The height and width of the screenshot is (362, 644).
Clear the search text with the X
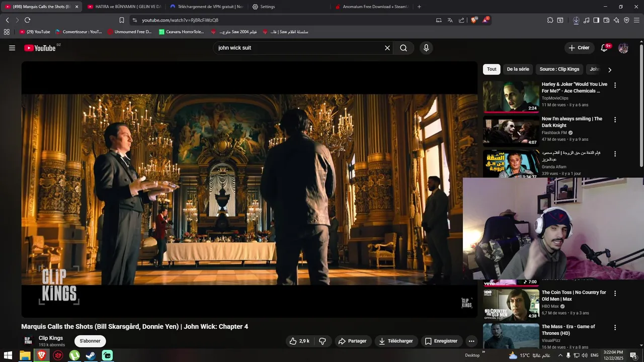[x=387, y=48]
